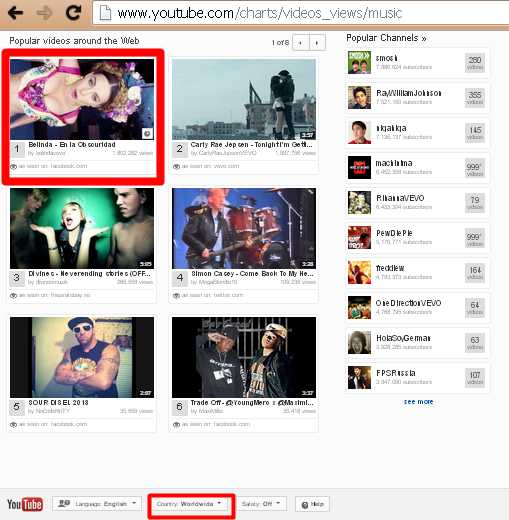Screen dimensions: 509x520
Task: Open the Popular Channels » heading link
Action: click(x=386, y=38)
